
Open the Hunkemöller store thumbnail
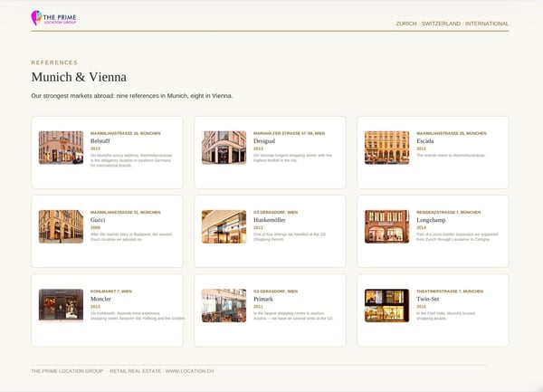224,226
